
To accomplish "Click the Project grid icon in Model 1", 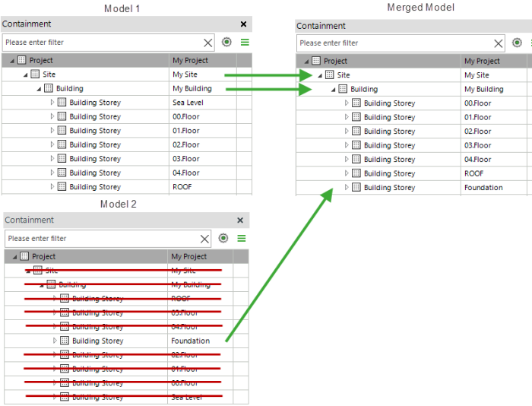I will pos(22,60).
